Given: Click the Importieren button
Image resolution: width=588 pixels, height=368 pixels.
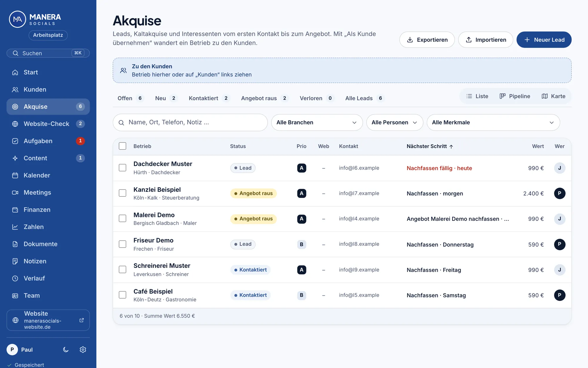Looking at the screenshot, I should point(485,40).
